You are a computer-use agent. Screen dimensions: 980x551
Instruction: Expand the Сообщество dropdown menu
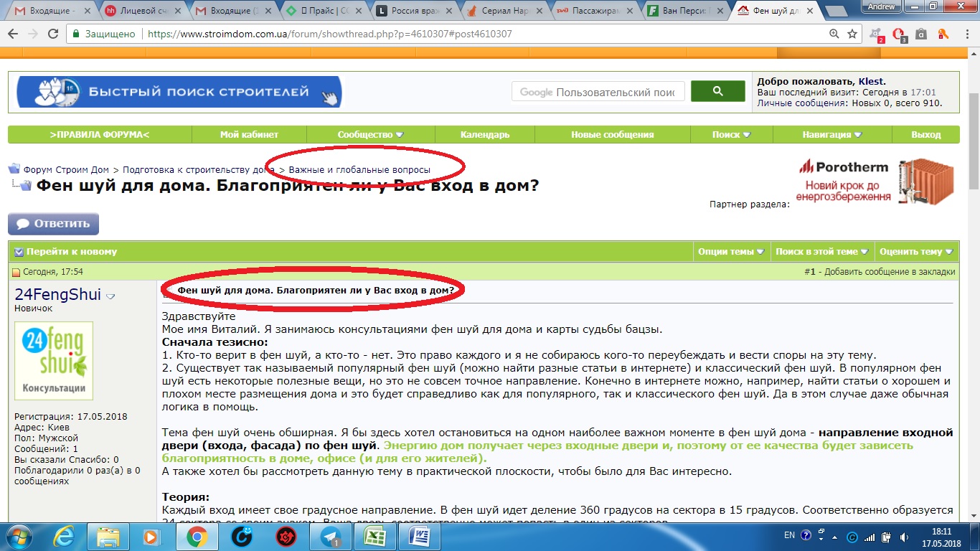tap(371, 135)
